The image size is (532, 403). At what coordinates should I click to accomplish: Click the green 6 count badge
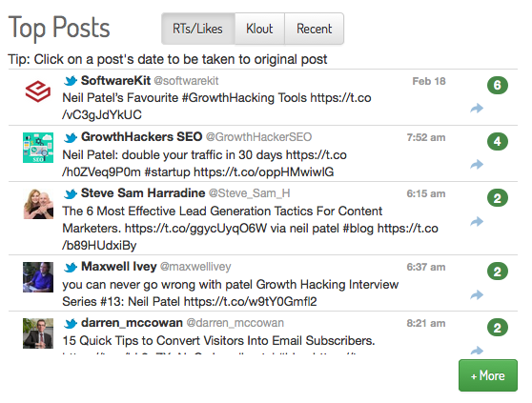point(498,85)
